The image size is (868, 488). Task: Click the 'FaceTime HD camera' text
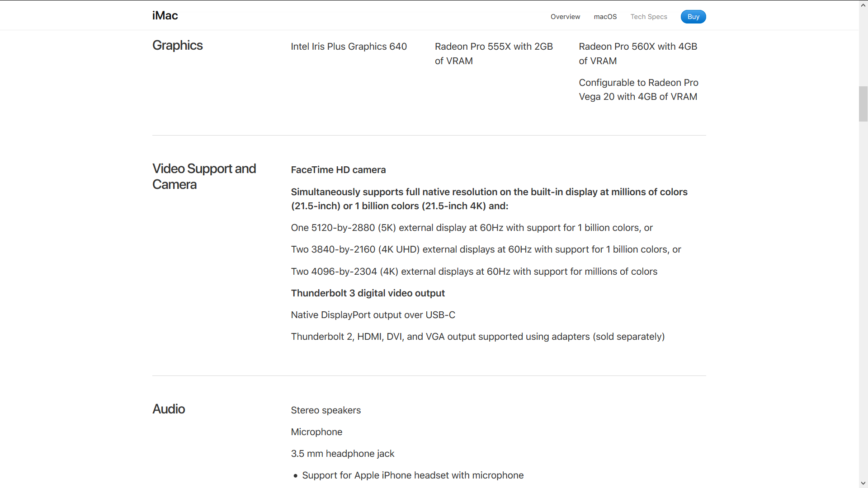(338, 170)
